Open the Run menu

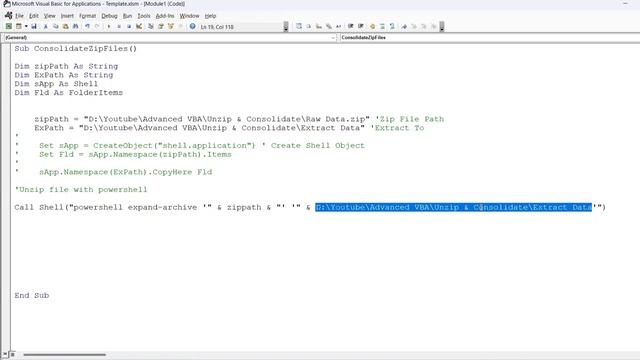[127, 16]
